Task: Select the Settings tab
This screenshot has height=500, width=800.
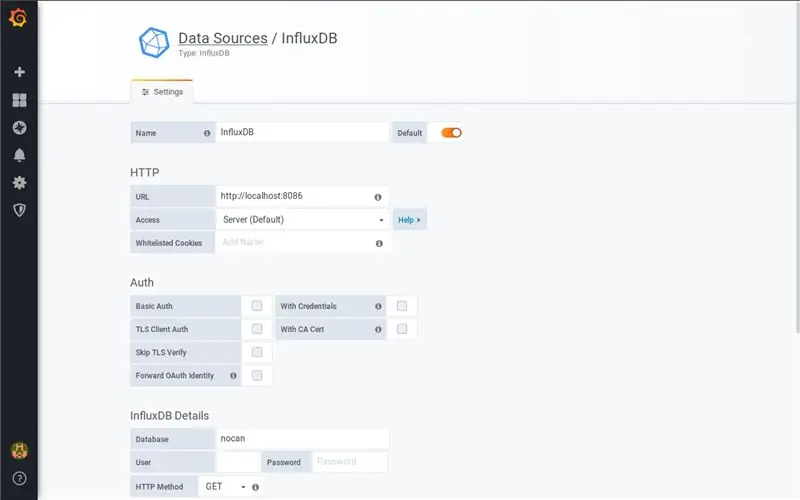Action: point(162,92)
